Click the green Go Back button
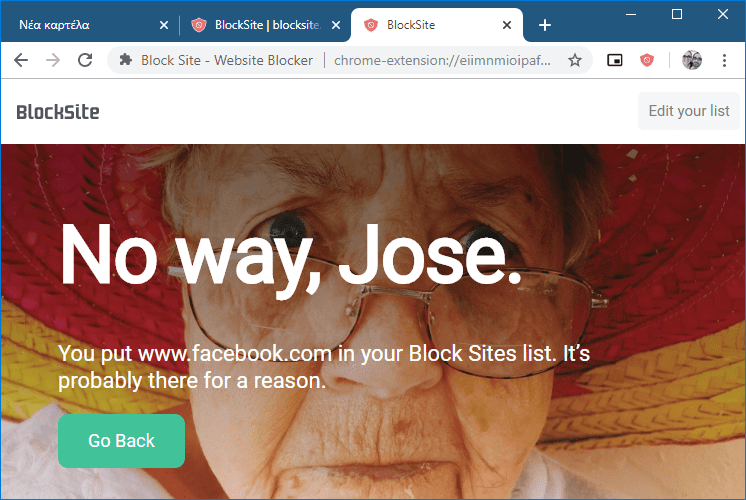The height and width of the screenshot is (500, 746). (121, 441)
